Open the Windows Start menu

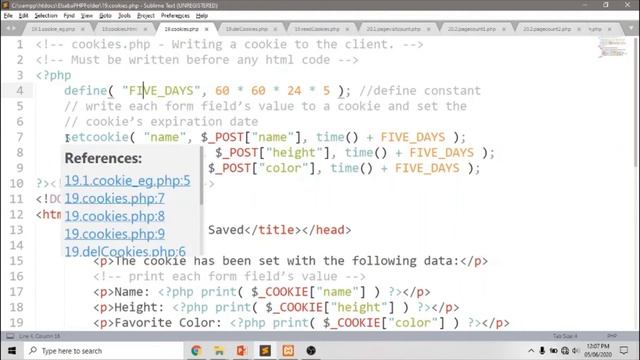(12, 351)
